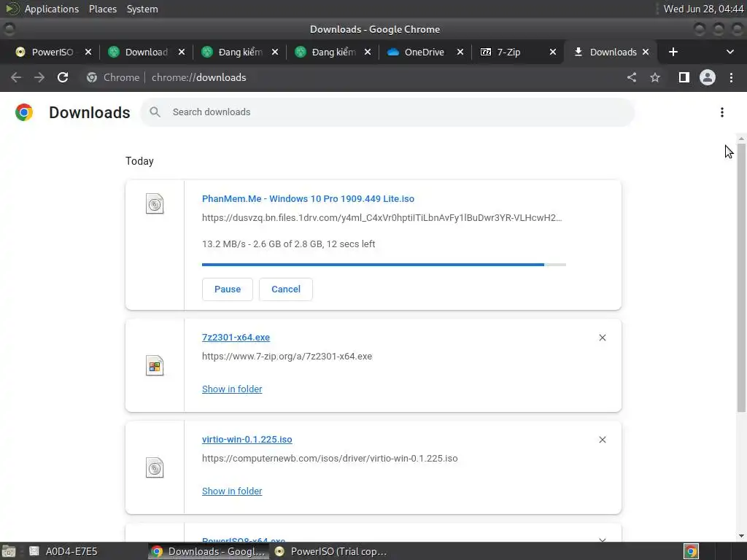Open a new tab with the plus button
The height and width of the screenshot is (560, 747).
tap(673, 52)
